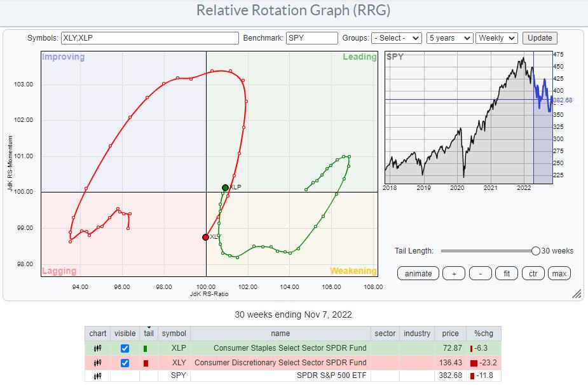
Task: Open the 5 years time range dropdown
Action: click(450, 38)
